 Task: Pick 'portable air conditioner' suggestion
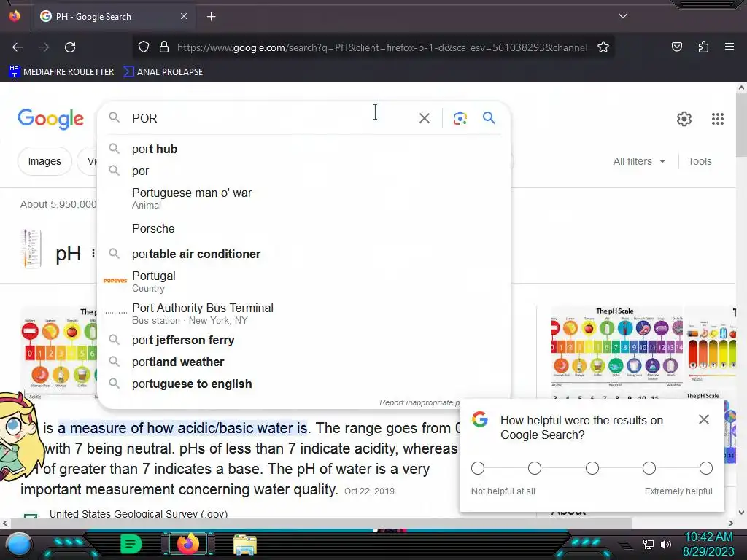pyautogui.click(x=303, y=254)
